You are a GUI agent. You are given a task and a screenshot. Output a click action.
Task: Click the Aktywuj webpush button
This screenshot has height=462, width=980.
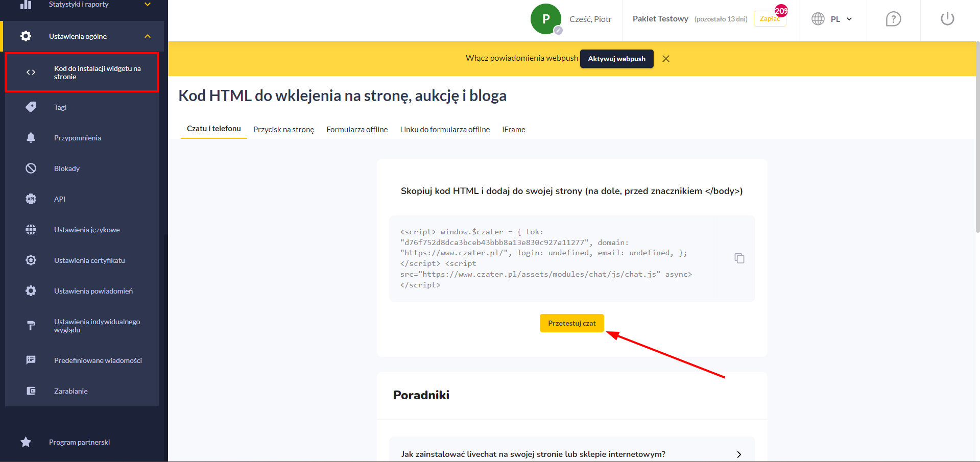[616, 59]
